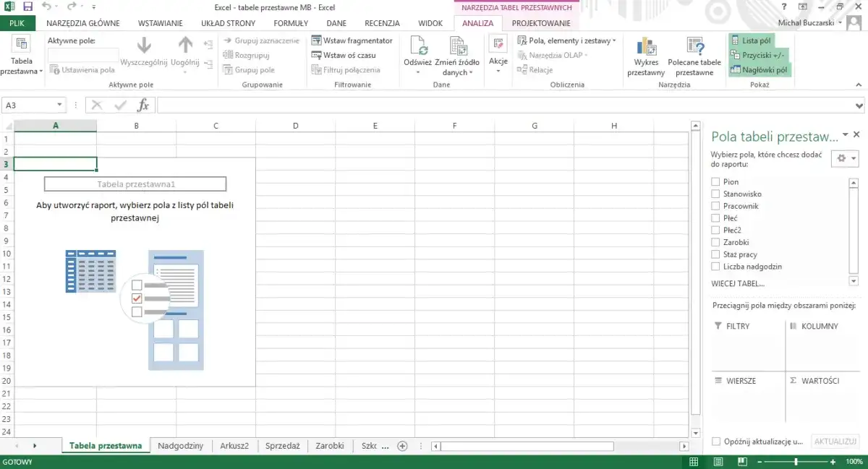The width and height of the screenshot is (868, 469).
Task: Click Wstaw oś czasu timeline button
Action: (344, 55)
